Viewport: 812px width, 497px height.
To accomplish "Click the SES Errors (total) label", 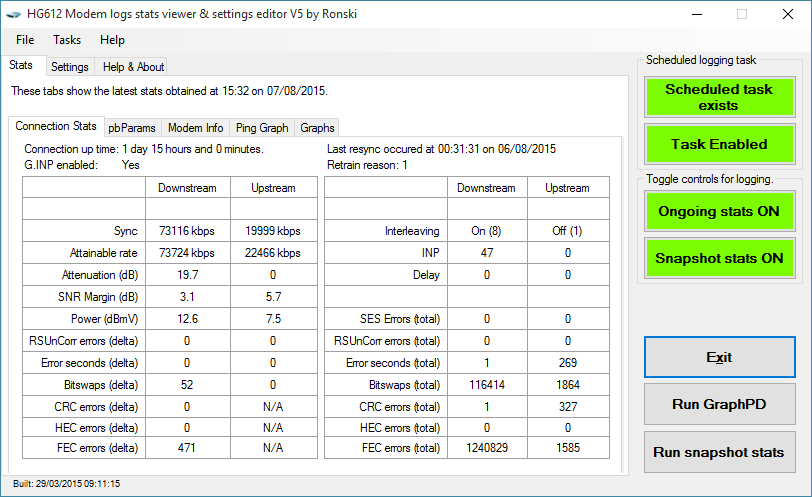I will pyautogui.click(x=400, y=319).
